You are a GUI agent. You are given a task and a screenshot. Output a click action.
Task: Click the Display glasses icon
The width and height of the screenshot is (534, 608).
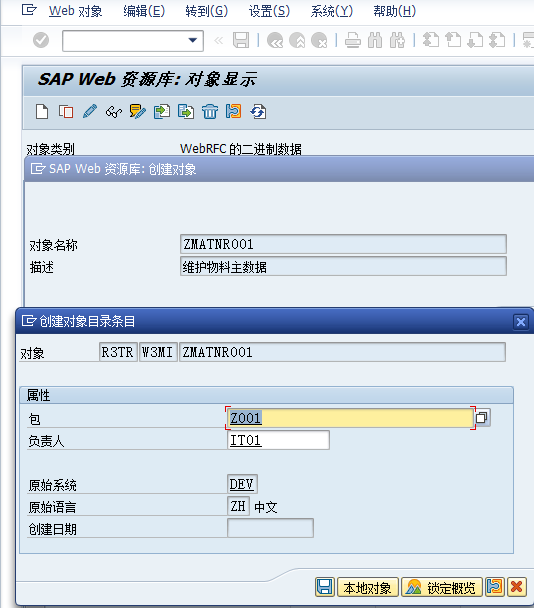pyautogui.click(x=114, y=112)
